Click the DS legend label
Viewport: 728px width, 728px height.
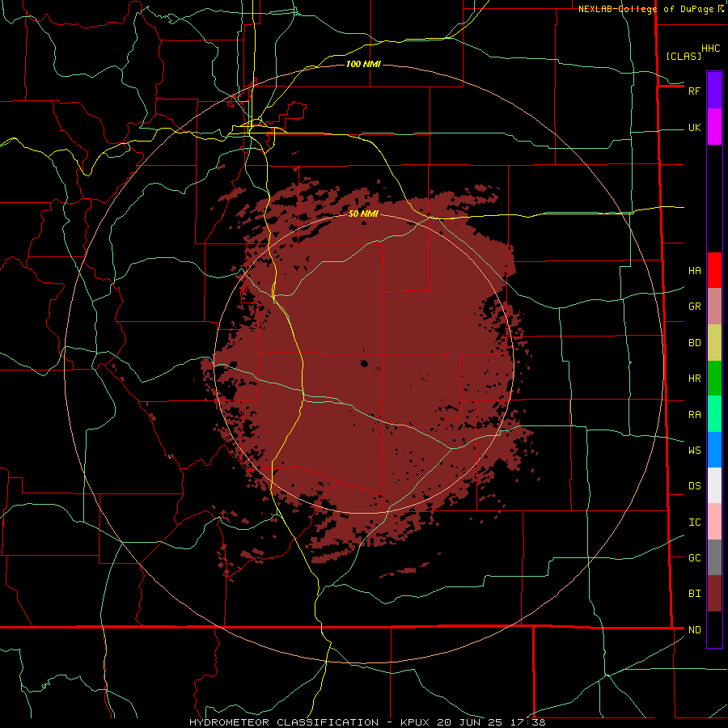(694, 486)
